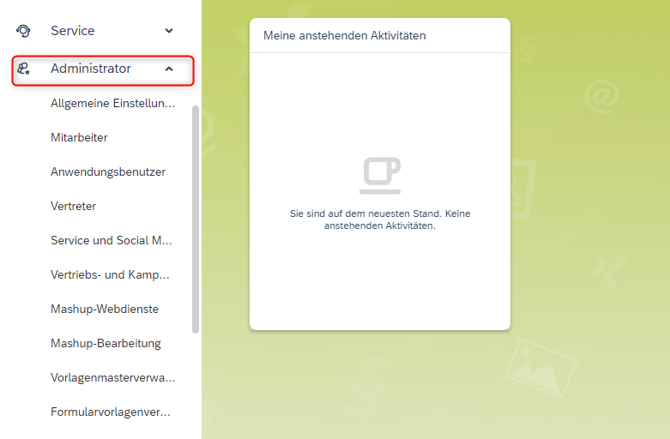Click the navigation menu scrollbar
This screenshot has width=670, height=439.
tap(196, 219)
